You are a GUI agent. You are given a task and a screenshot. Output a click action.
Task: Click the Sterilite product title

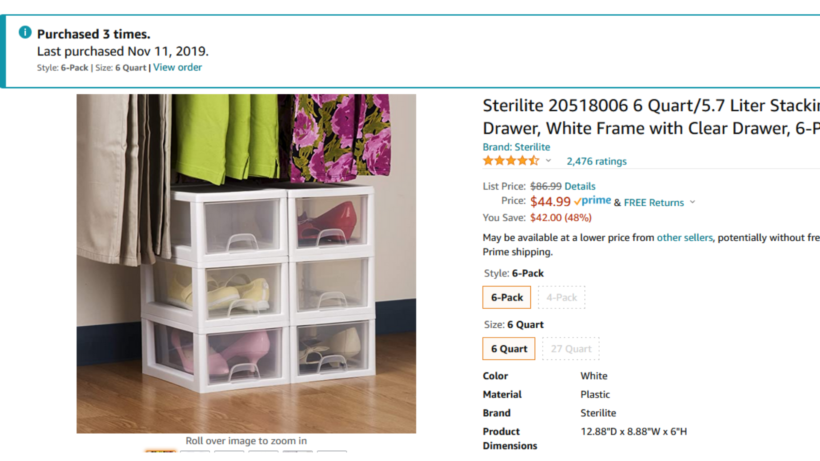click(651, 117)
